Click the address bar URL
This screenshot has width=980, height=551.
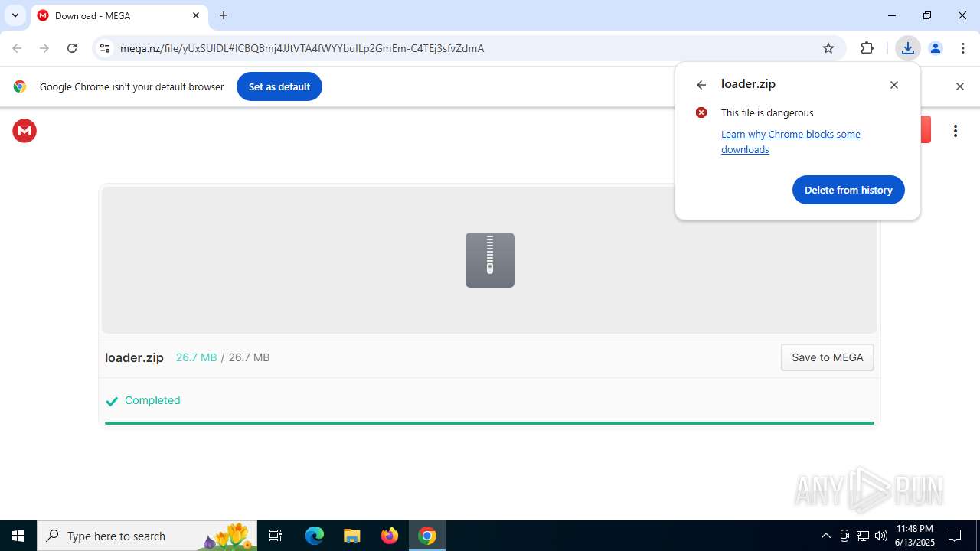click(x=302, y=48)
